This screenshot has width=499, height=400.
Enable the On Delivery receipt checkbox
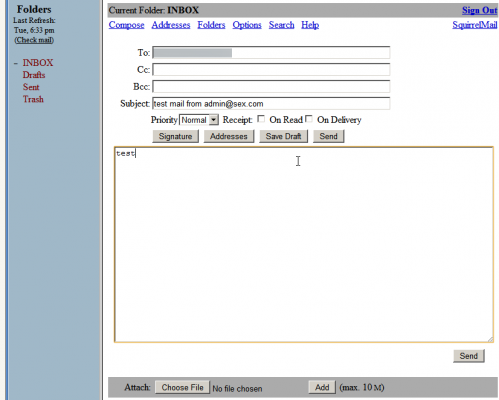pos(309,119)
